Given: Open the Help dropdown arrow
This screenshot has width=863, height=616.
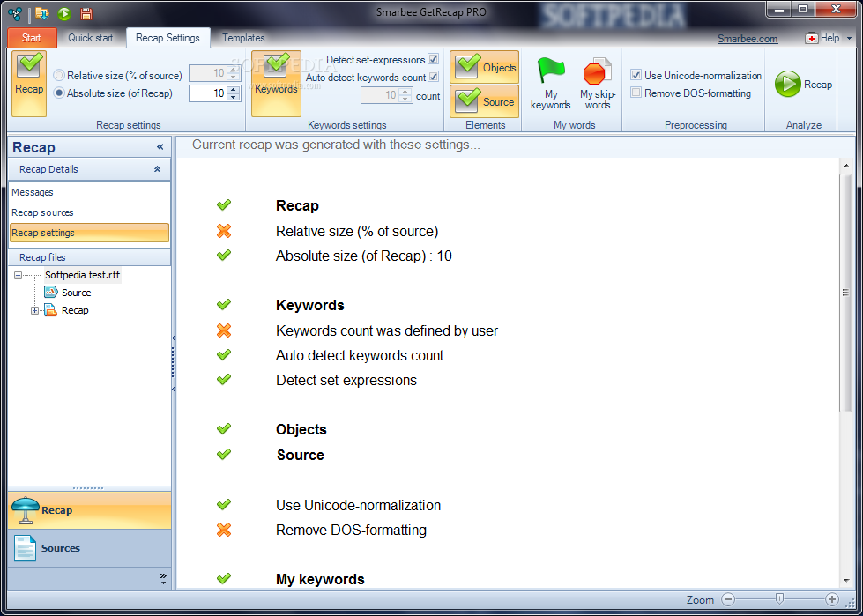Looking at the screenshot, I should [x=848, y=38].
